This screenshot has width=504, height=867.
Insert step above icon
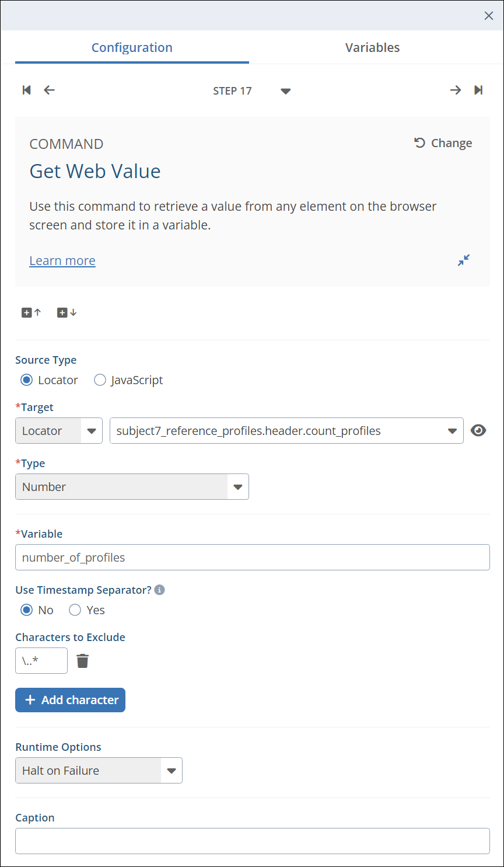[32, 313]
